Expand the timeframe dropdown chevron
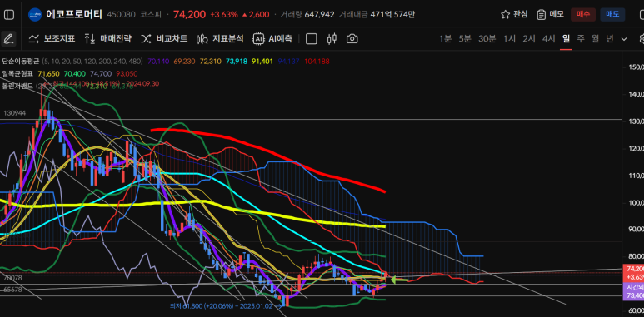The width and height of the screenshot is (644, 317). [x=624, y=39]
